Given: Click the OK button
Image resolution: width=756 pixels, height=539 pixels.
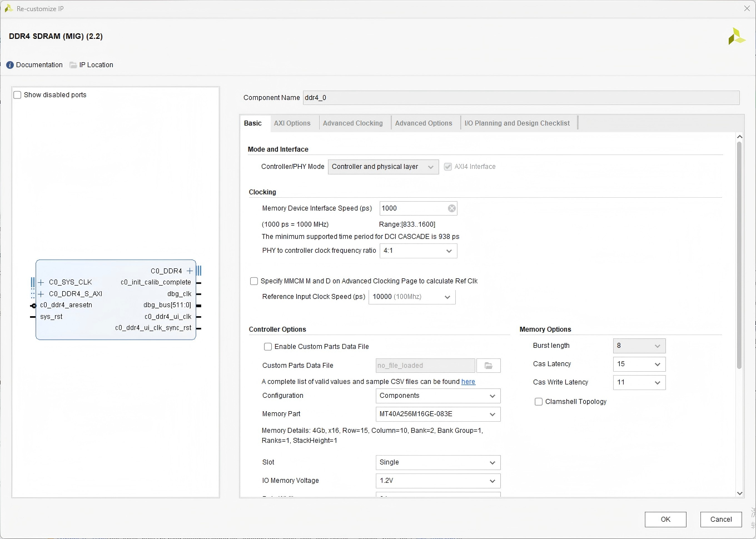Looking at the screenshot, I should point(665,520).
